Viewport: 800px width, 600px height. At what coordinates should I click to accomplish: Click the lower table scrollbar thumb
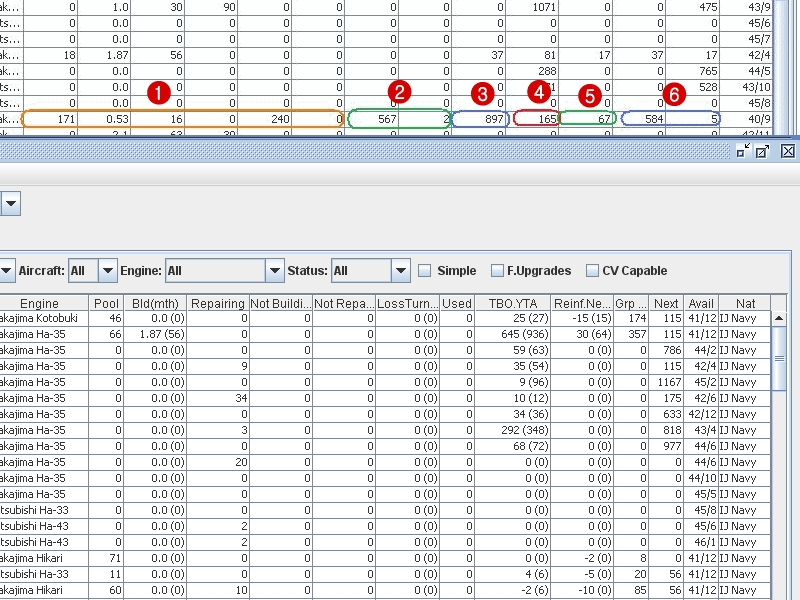coord(779,359)
